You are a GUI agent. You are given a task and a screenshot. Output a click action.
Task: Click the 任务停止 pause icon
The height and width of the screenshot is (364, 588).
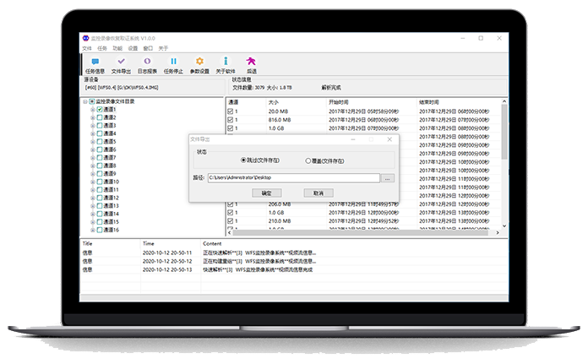click(174, 62)
